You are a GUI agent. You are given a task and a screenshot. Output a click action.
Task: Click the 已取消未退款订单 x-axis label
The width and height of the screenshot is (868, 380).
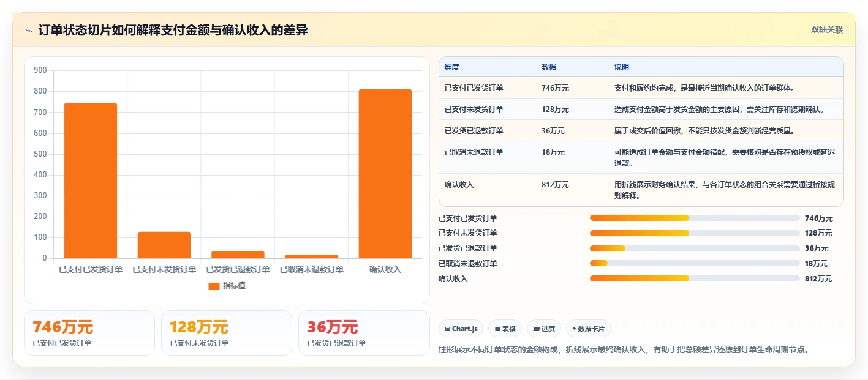click(311, 269)
